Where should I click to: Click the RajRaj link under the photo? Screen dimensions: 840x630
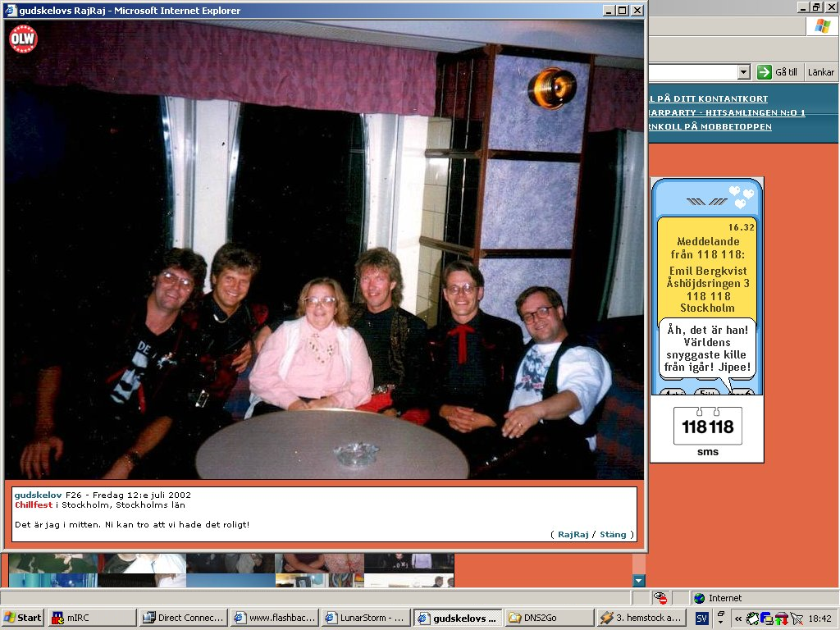[x=573, y=534]
